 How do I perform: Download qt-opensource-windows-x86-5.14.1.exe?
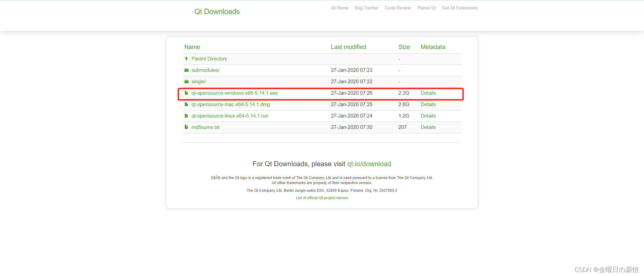(x=234, y=93)
